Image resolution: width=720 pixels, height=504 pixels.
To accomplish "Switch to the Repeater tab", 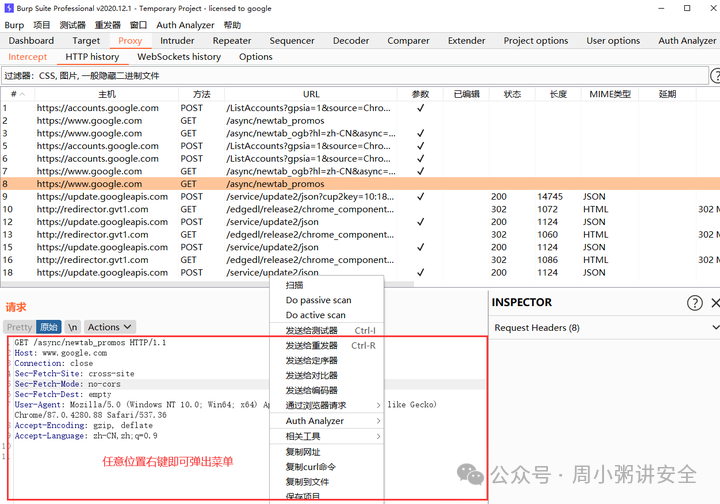I will click(232, 41).
